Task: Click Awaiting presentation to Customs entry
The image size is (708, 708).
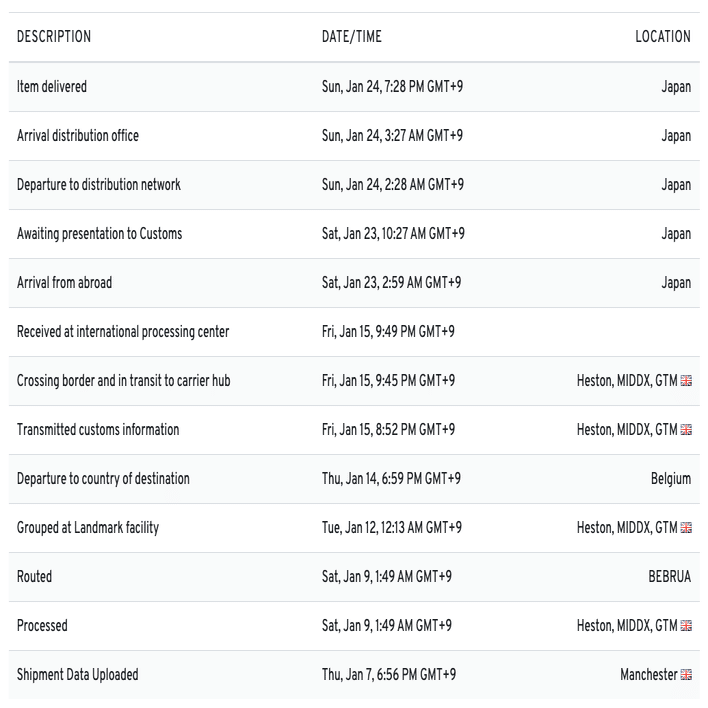Action: (100, 234)
